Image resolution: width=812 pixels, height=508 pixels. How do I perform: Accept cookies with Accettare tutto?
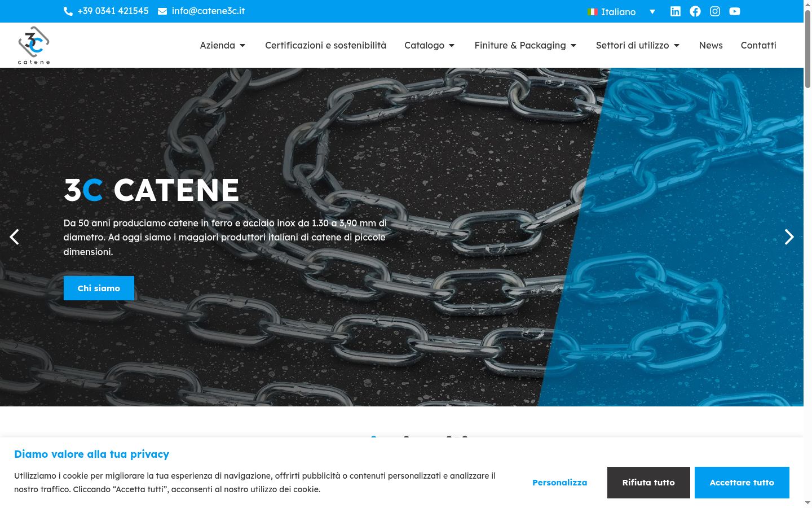coord(742,483)
